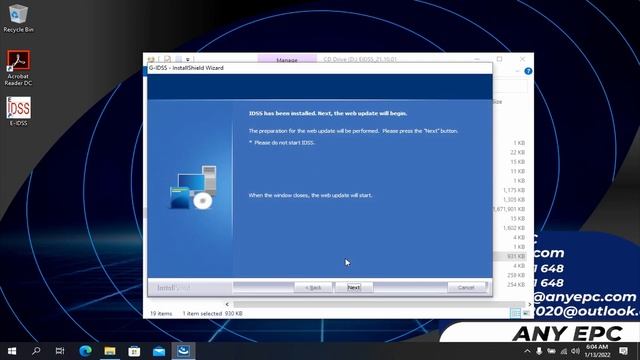Switch Explorer to large icons view
The height and width of the screenshot is (360, 640).
point(526,313)
